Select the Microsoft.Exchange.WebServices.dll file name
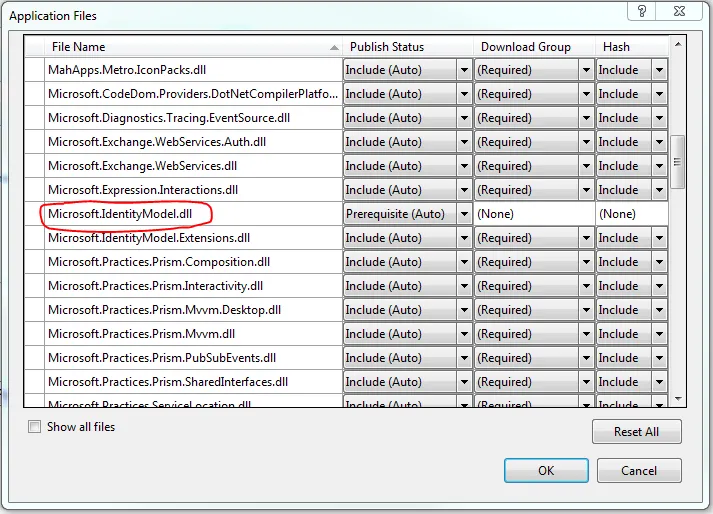Viewport: 713px width, 514px height. pos(142,166)
